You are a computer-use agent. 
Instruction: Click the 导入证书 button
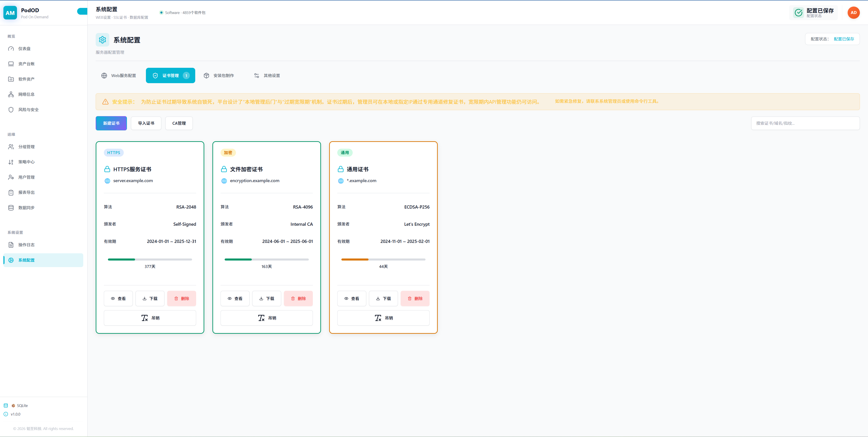pos(146,123)
